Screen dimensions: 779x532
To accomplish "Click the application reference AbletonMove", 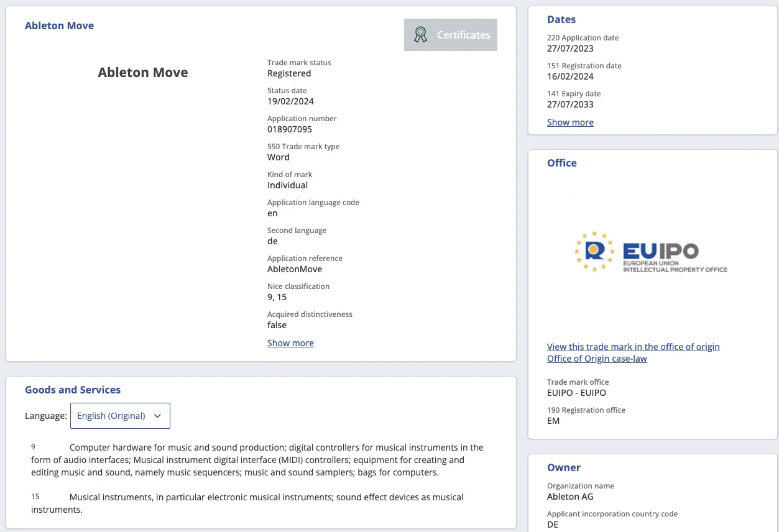I will [295, 269].
